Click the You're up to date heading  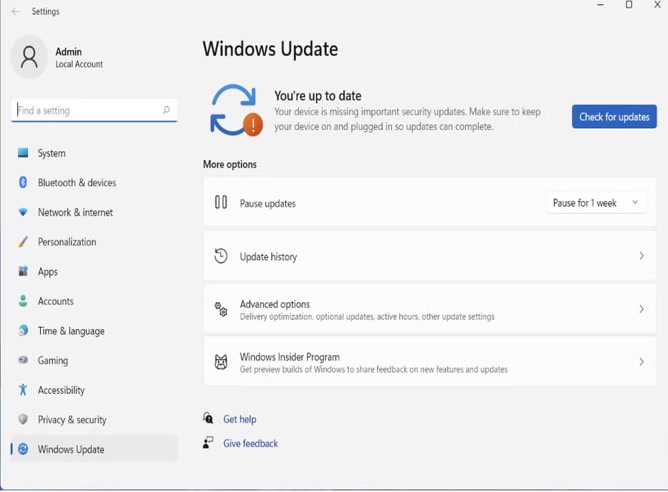pyautogui.click(x=317, y=95)
